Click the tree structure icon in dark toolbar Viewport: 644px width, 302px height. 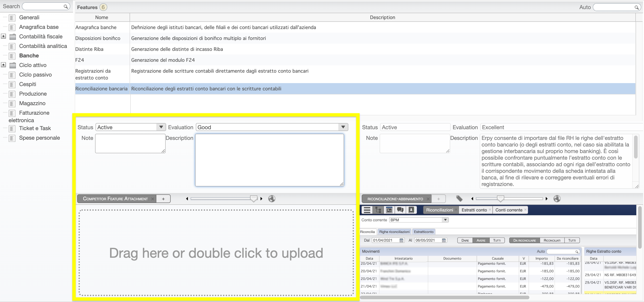(x=378, y=210)
